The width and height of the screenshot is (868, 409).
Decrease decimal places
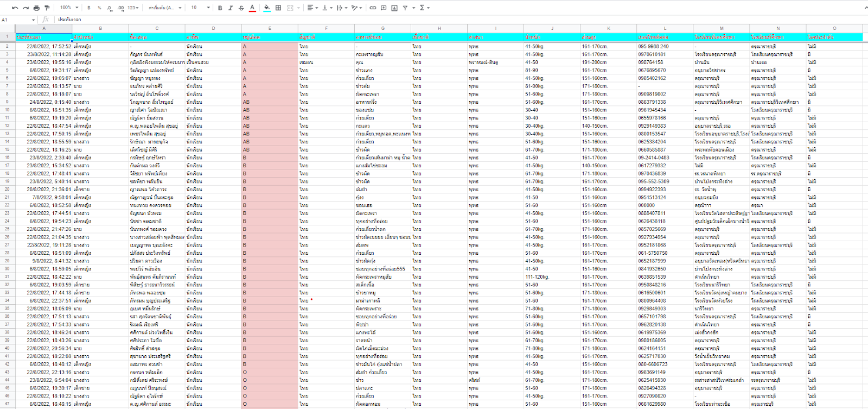point(110,8)
